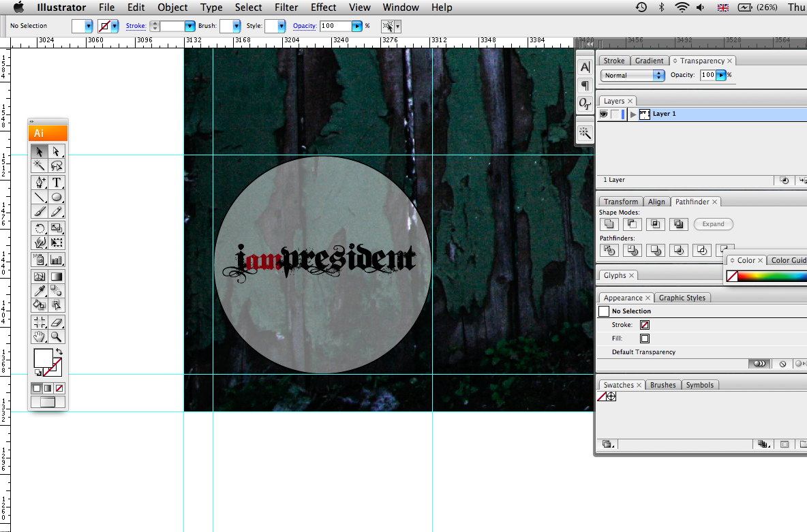Open the Swatch Libraries menu button

[x=607, y=444]
